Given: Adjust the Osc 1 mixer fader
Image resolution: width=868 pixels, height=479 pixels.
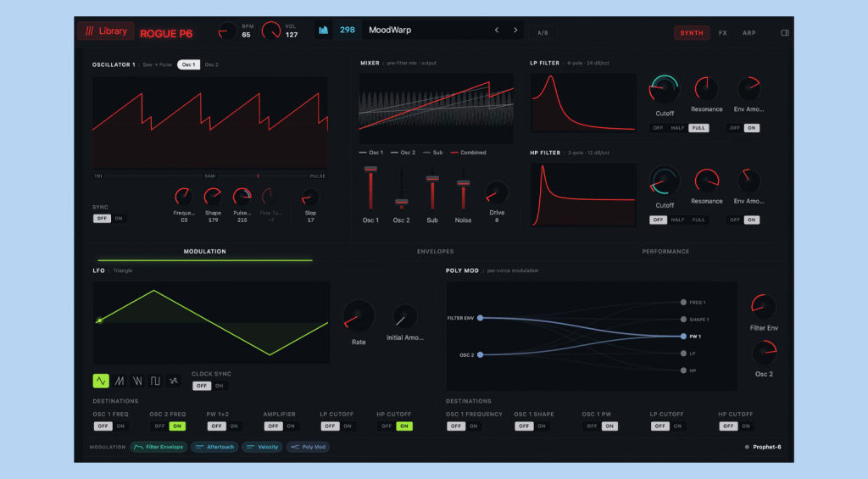Looking at the screenshot, I should (371, 169).
